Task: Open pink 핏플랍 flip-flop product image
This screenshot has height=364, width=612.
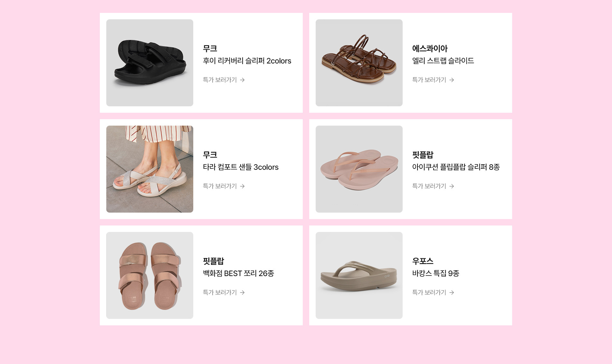Action: pos(359,169)
